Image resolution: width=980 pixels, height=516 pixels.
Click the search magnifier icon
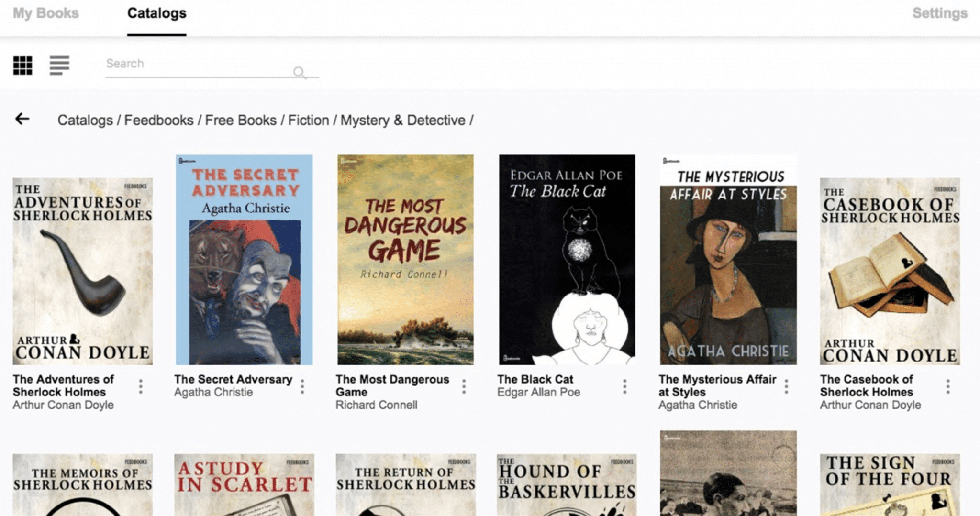click(300, 72)
